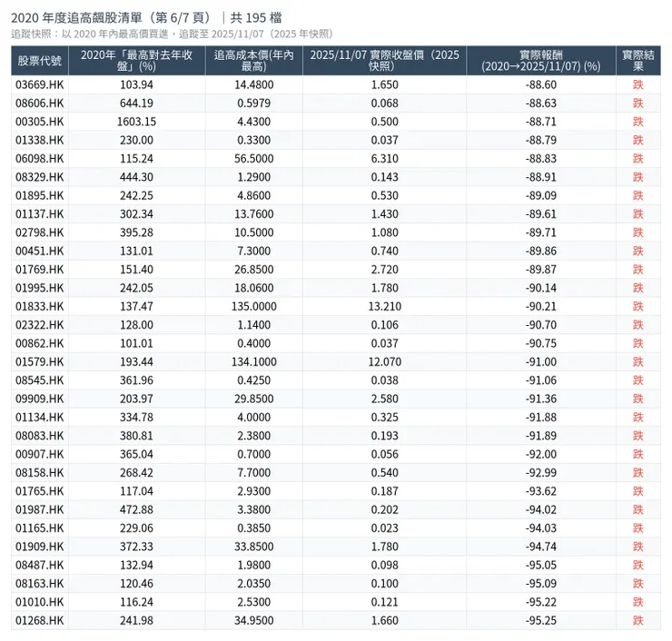Select stock code 01268.HK
The width and height of the screenshot is (672, 641).
point(39,620)
